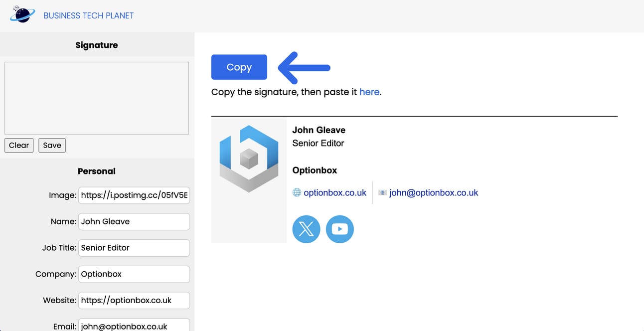Click the 'Website:' field label
644x331 pixels.
(59, 300)
